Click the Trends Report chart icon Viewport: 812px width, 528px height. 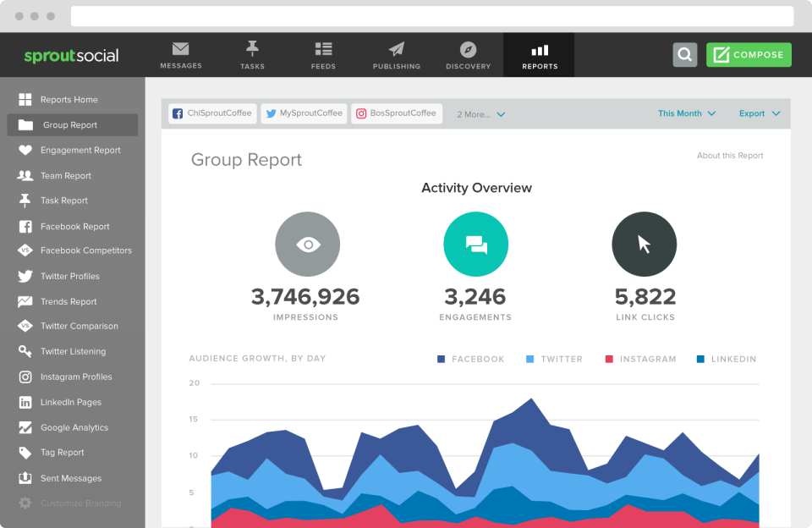point(25,301)
